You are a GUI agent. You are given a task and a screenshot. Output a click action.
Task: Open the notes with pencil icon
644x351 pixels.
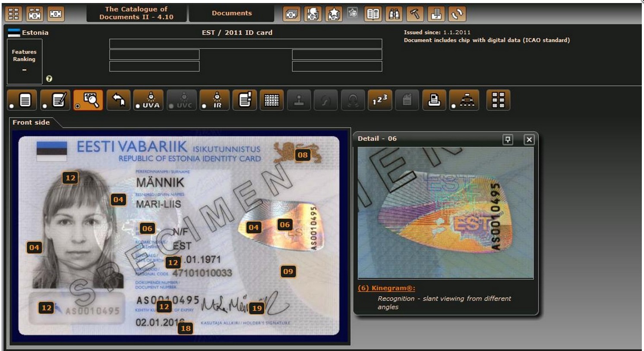[55, 100]
